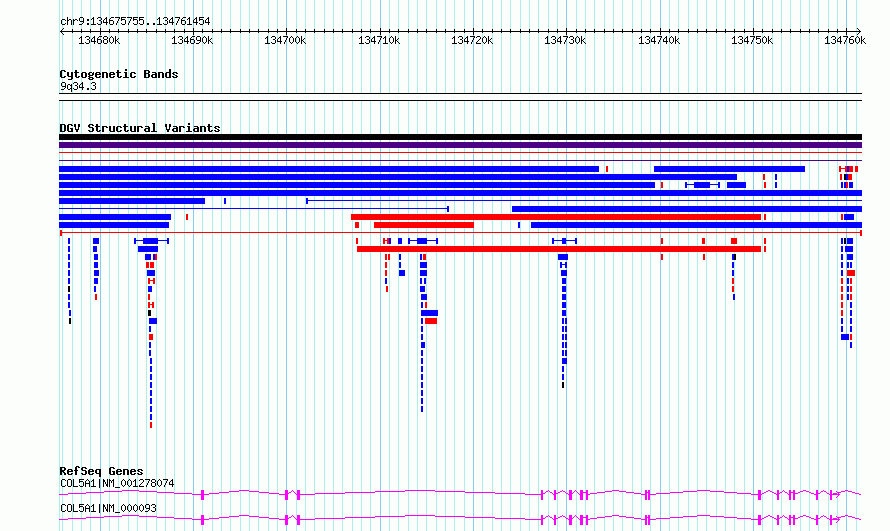Click the left arrow of the scale ruler

click(62, 32)
